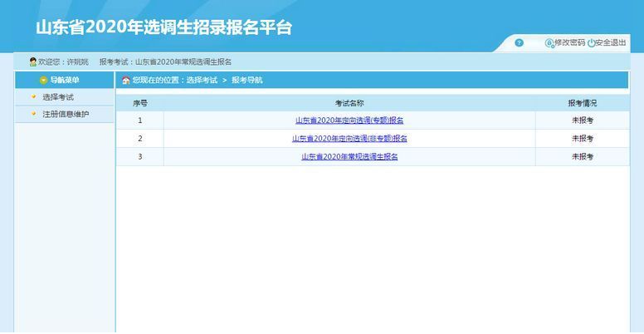
Task: Open 注册信息维护 menu item
Action: click(x=66, y=115)
